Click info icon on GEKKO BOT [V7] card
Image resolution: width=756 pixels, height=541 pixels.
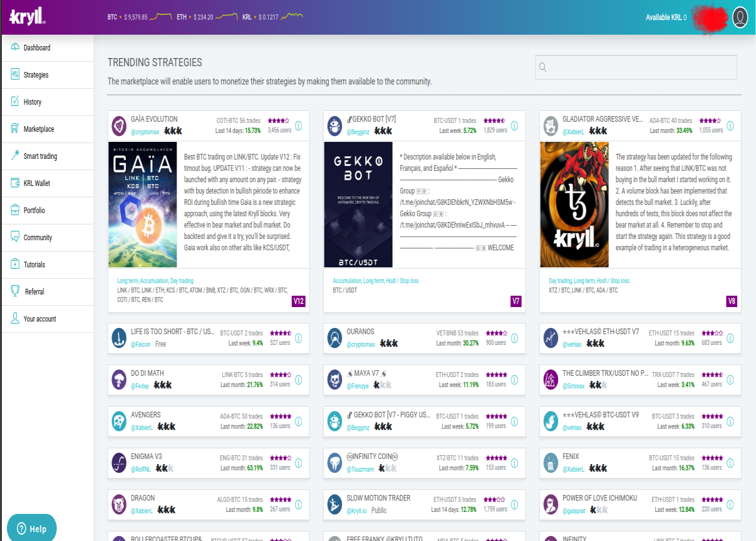coord(514,125)
